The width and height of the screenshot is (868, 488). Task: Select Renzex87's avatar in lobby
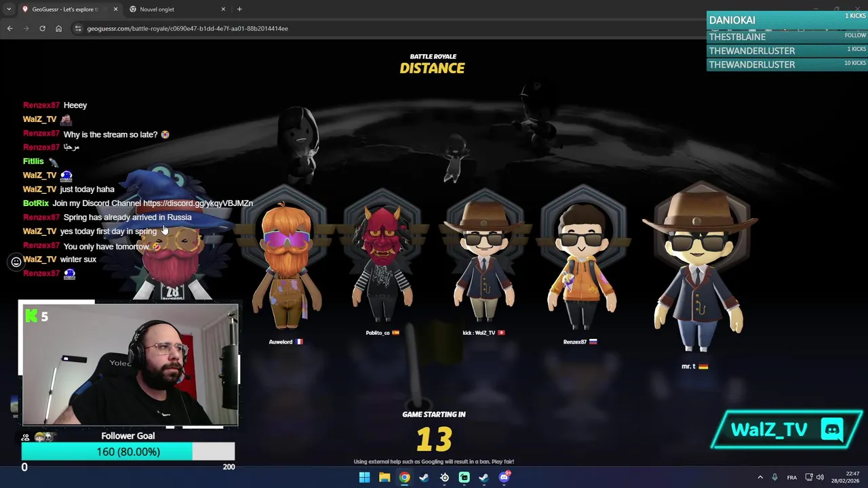coord(583,264)
